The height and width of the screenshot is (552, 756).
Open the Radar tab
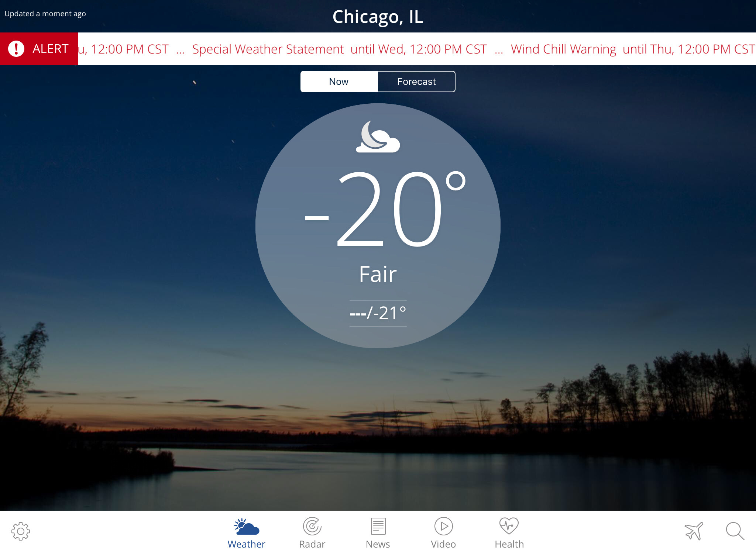(312, 533)
